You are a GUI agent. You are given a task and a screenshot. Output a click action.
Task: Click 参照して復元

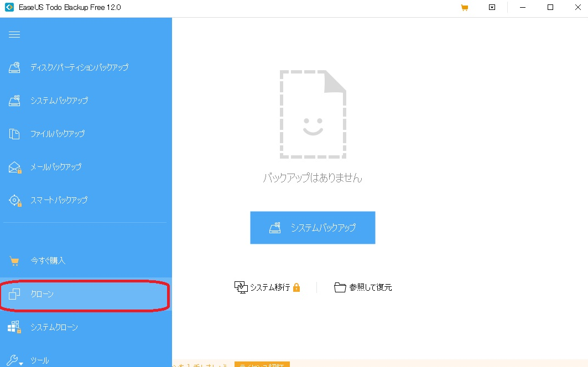click(363, 287)
